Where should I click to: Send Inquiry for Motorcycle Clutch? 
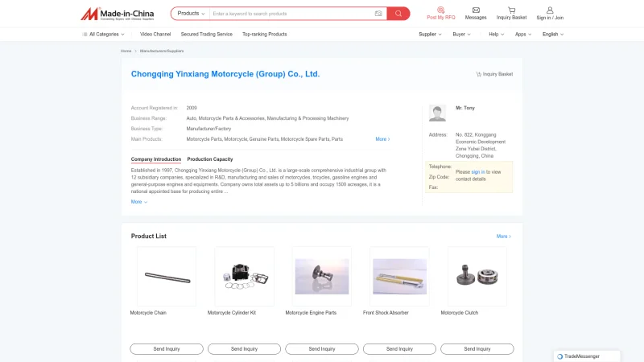point(477,349)
